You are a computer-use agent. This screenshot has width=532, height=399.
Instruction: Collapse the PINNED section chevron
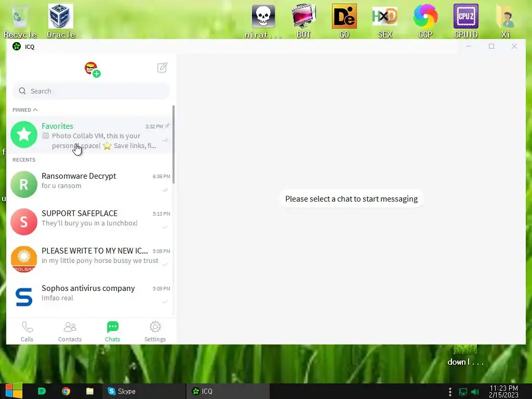pyautogui.click(x=35, y=110)
